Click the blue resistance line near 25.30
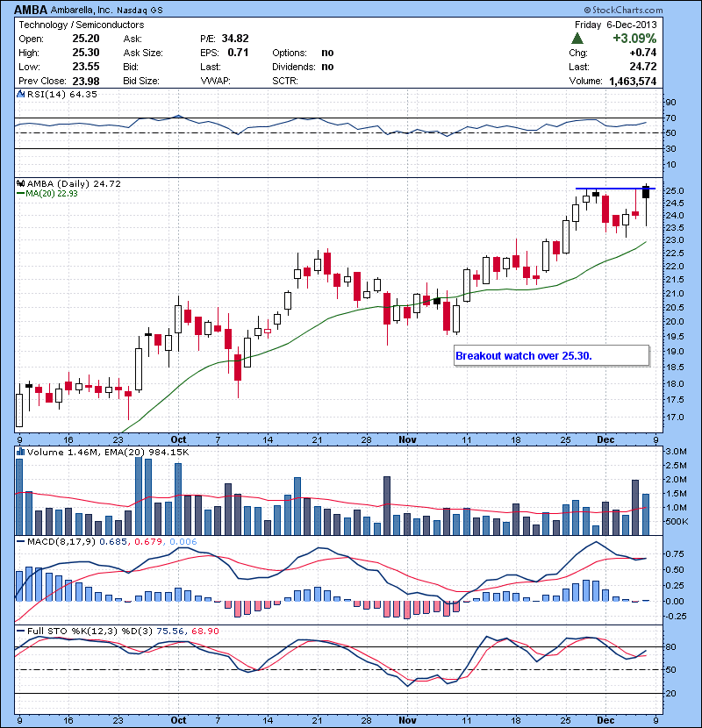The width and height of the screenshot is (702, 728). [x=615, y=189]
